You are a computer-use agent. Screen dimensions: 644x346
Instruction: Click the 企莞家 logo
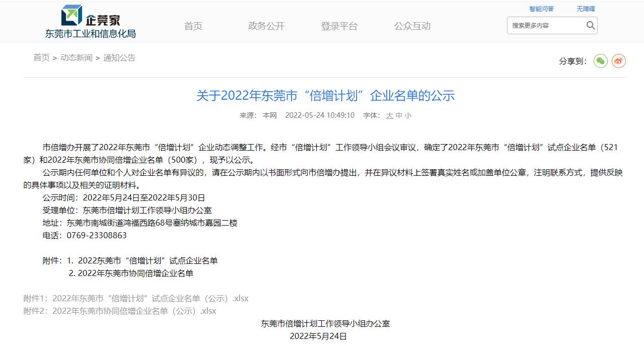point(91,16)
